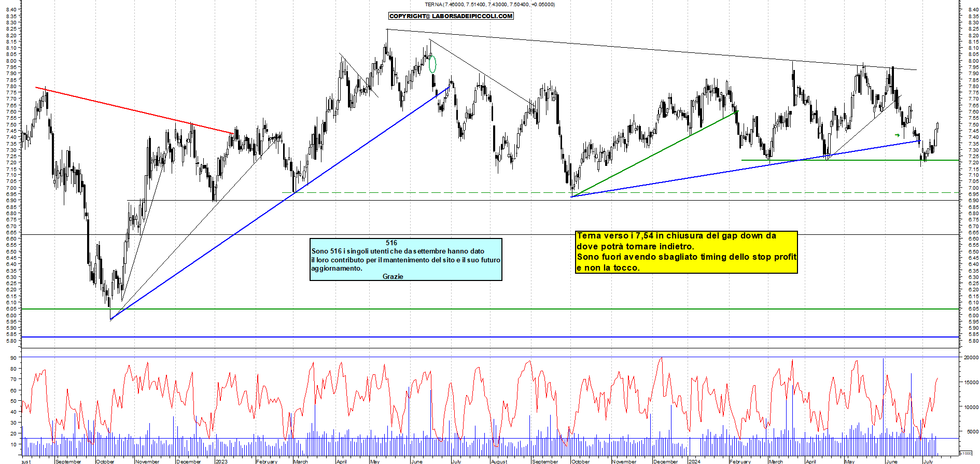The width and height of the screenshot is (980, 464).
Task: Click the '70' oscillator scale label
Action: point(13,379)
